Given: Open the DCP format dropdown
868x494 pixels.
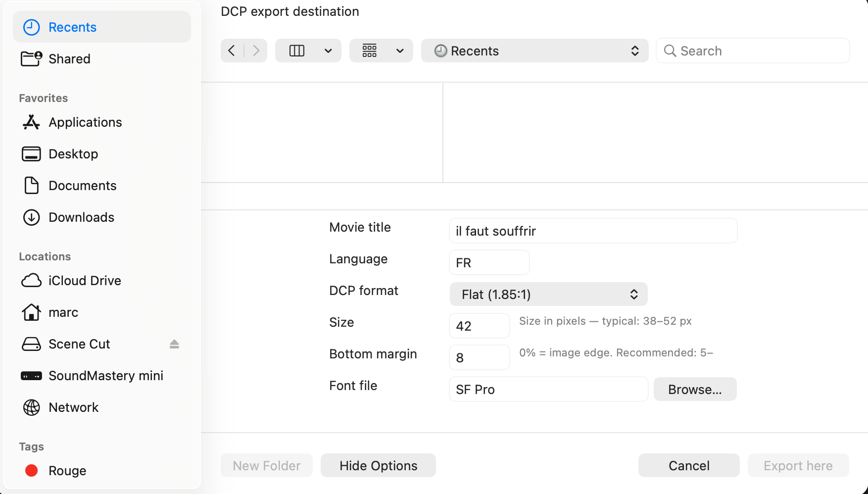Looking at the screenshot, I should 548,294.
